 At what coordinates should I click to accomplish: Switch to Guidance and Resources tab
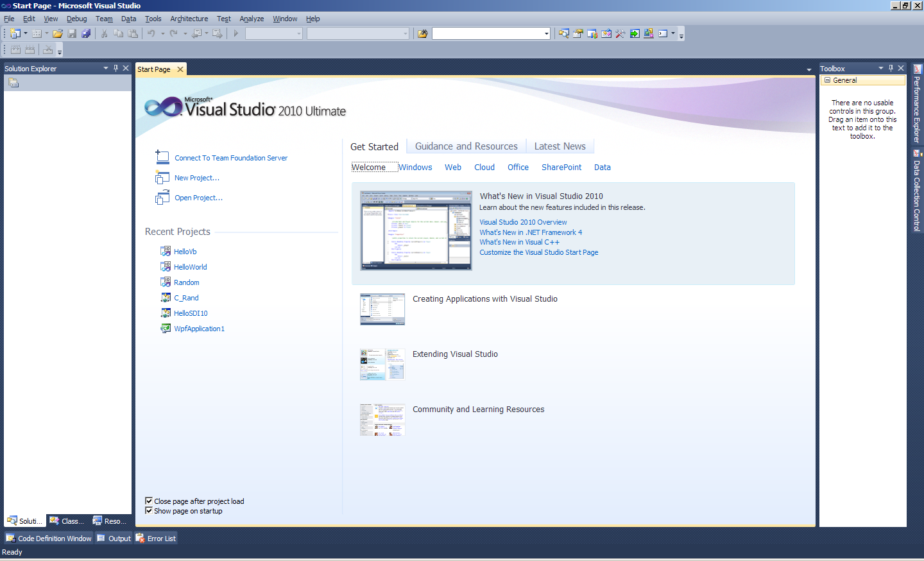[x=466, y=146]
